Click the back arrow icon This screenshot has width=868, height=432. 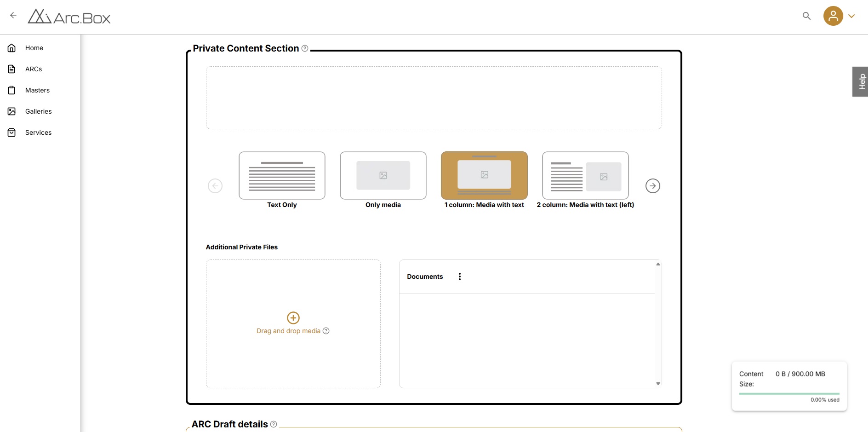coord(13,15)
